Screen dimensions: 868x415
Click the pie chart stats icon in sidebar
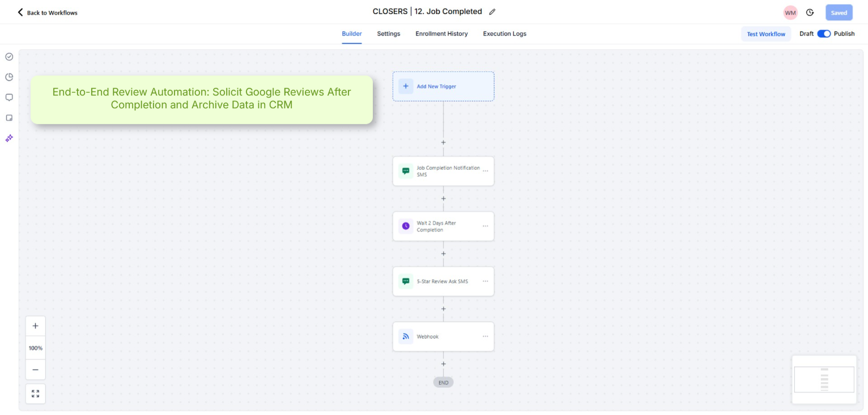pos(9,77)
